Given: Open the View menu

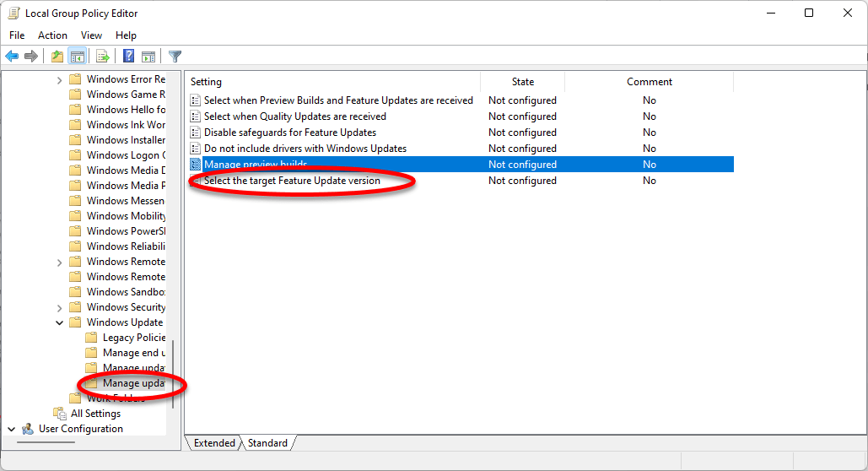Looking at the screenshot, I should 91,35.
